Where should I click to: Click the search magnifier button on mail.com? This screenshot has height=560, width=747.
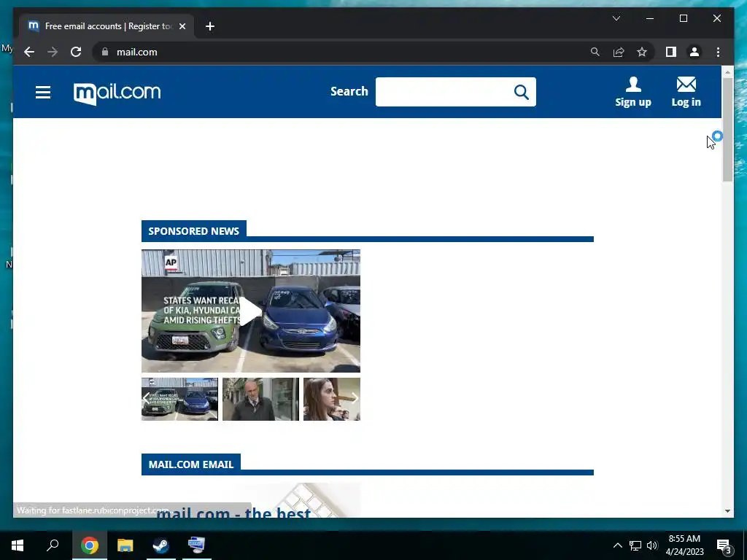(521, 92)
